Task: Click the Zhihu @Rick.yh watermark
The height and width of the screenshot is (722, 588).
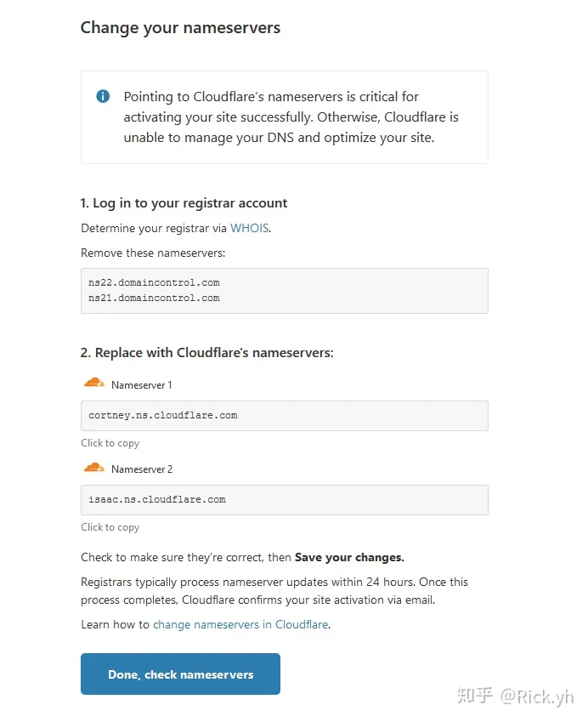Action: click(515, 696)
